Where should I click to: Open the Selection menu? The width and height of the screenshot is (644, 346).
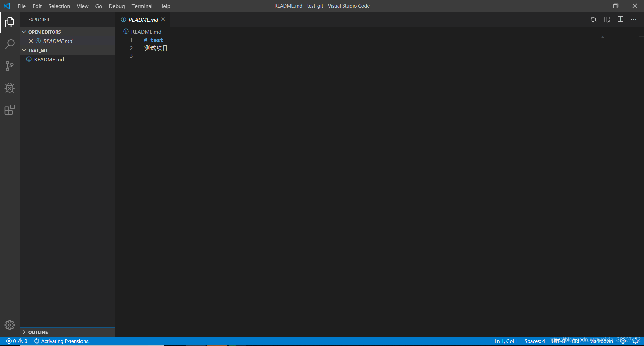tap(59, 6)
